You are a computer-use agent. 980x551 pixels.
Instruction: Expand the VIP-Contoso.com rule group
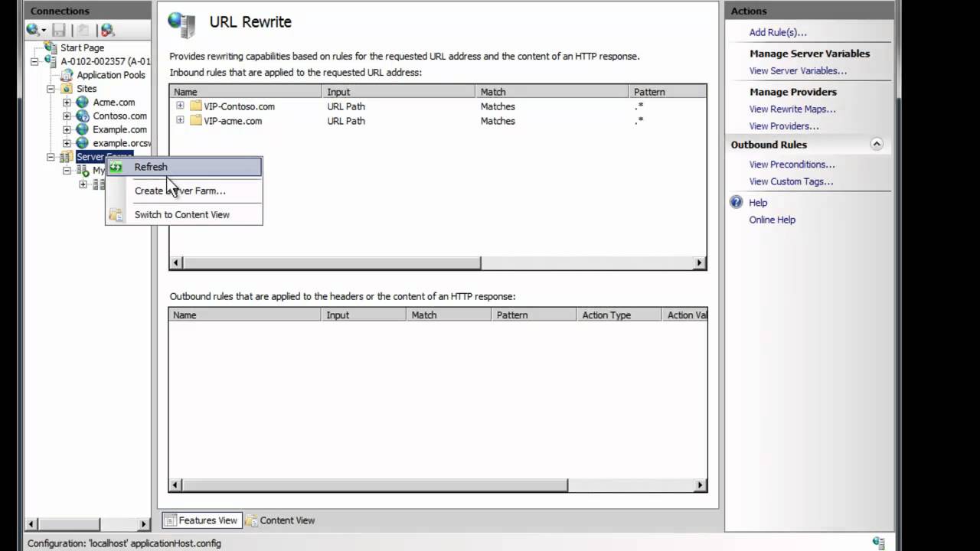[x=180, y=106]
